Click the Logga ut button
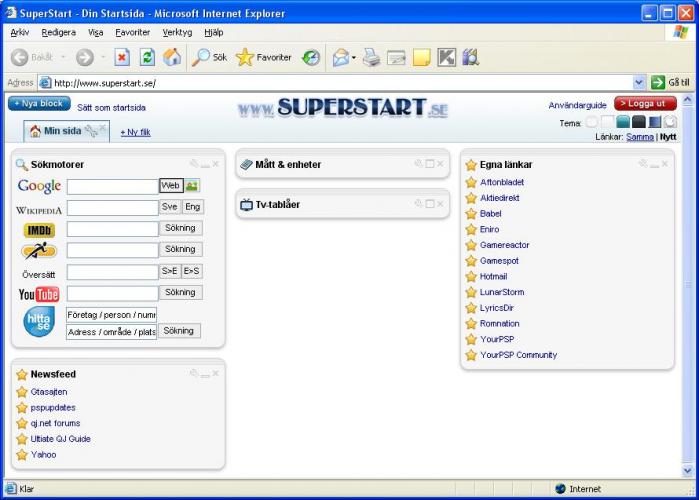699x500 pixels. tap(645, 104)
